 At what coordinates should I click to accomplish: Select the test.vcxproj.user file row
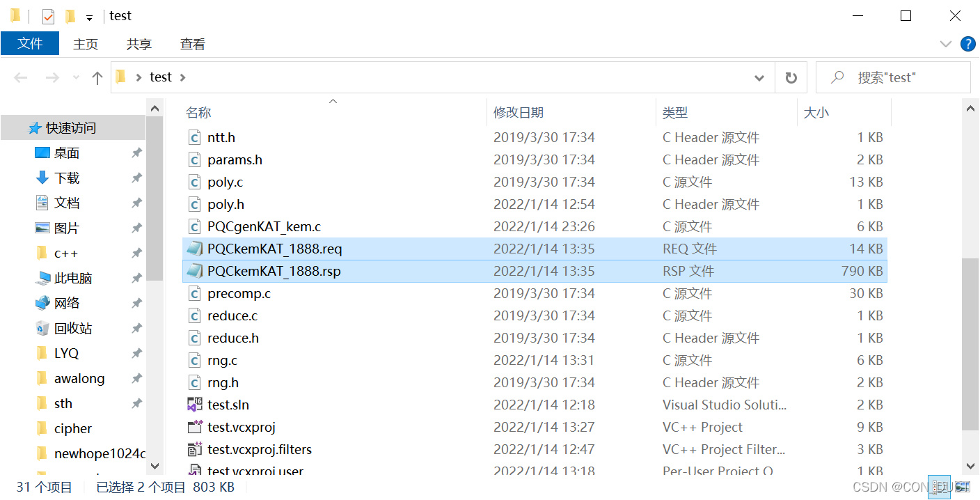(535, 471)
